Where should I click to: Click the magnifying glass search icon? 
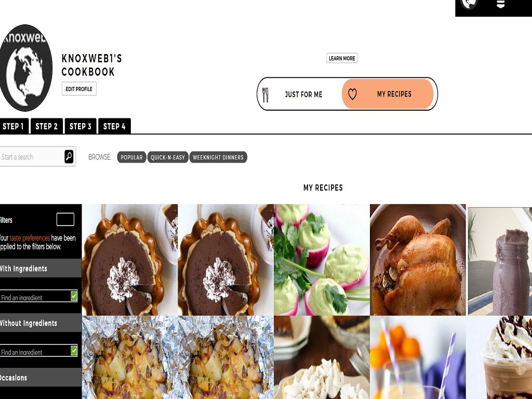pyautogui.click(x=69, y=157)
